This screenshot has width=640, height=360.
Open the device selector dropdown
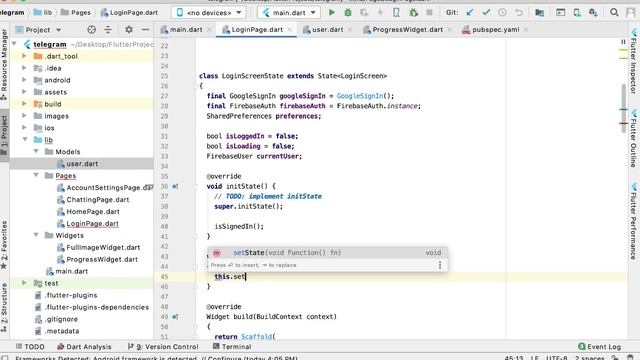[x=209, y=13]
